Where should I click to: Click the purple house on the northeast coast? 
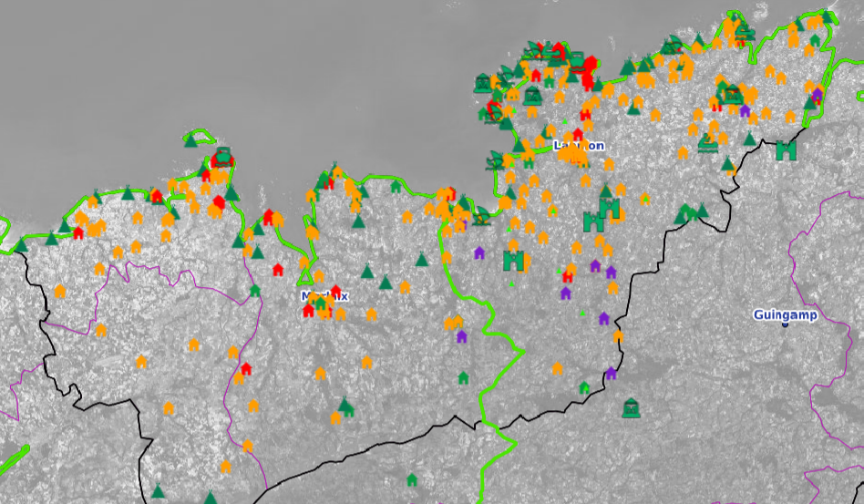pyautogui.click(x=817, y=95)
